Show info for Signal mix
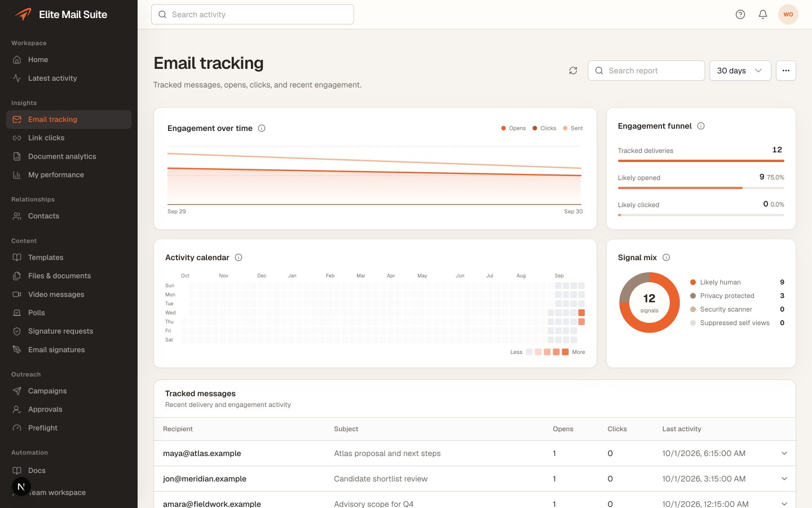 (666, 257)
